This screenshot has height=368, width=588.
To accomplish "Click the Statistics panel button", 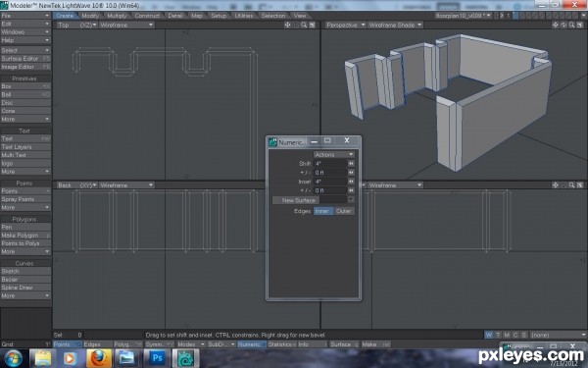I will (282, 344).
